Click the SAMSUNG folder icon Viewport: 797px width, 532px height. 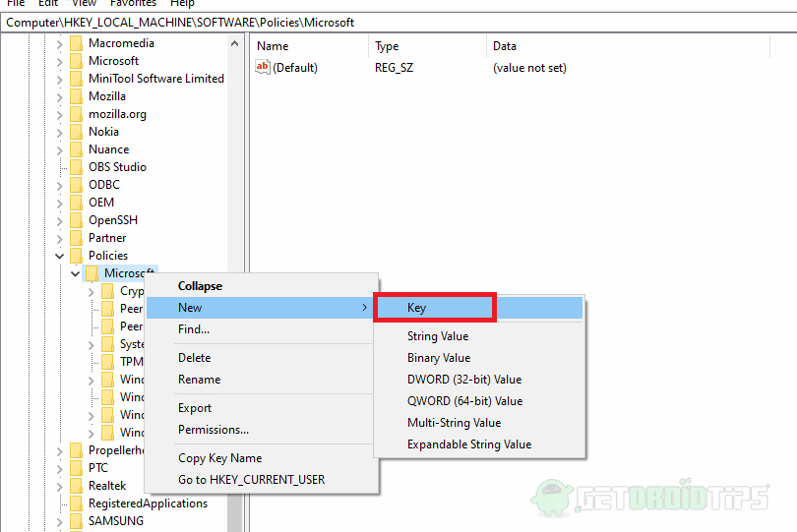click(x=75, y=521)
